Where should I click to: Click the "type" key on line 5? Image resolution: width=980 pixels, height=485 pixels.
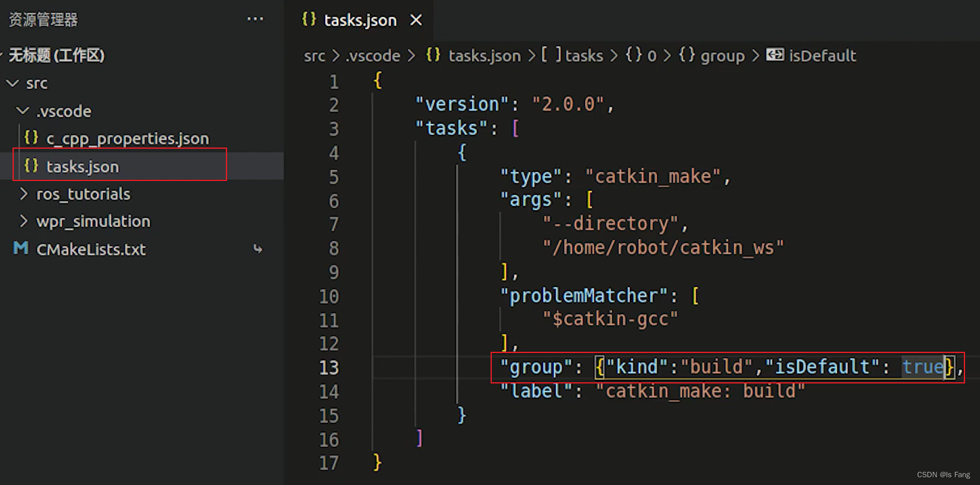[x=531, y=176]
